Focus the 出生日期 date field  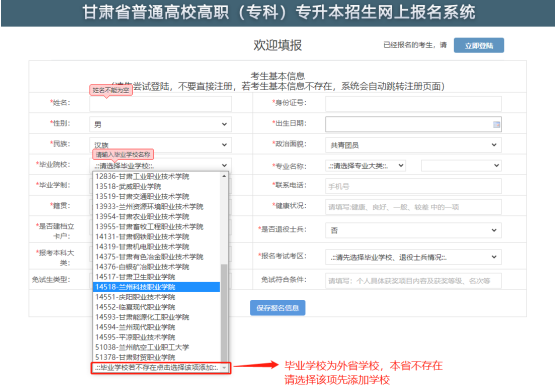coord(413,124)
